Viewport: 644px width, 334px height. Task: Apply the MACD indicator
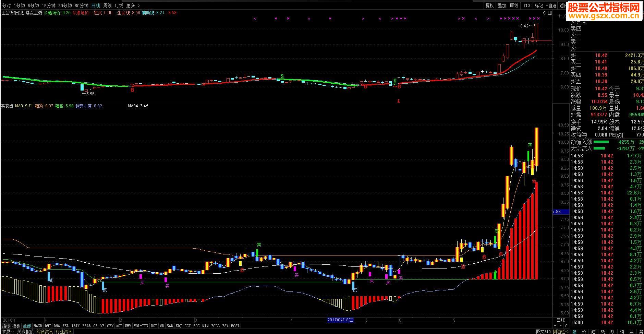[x=38, y=326]
